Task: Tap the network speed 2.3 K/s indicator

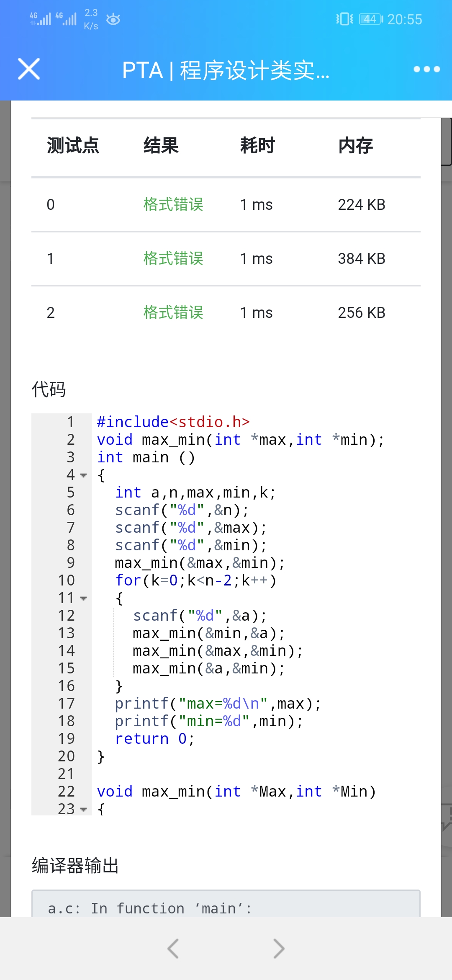Action: pos(91,19)
